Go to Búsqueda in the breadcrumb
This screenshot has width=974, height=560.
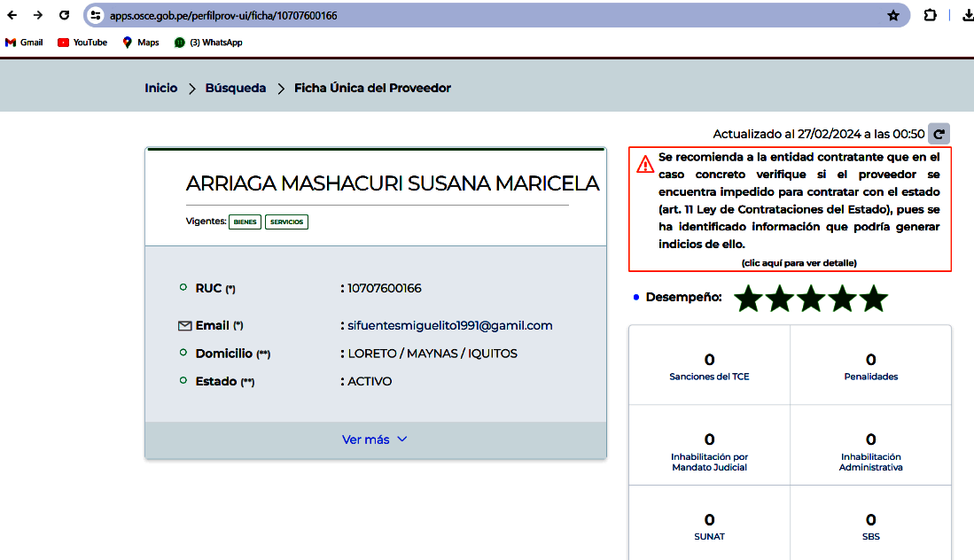click(236, 88)
